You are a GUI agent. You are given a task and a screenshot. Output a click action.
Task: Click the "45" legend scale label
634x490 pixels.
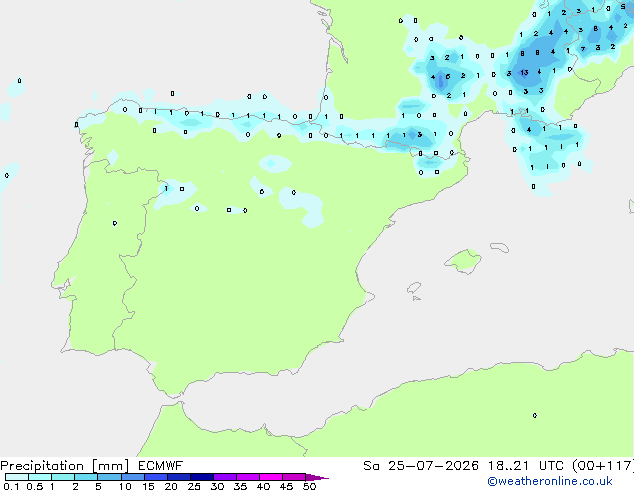click(x=286, y=486)
